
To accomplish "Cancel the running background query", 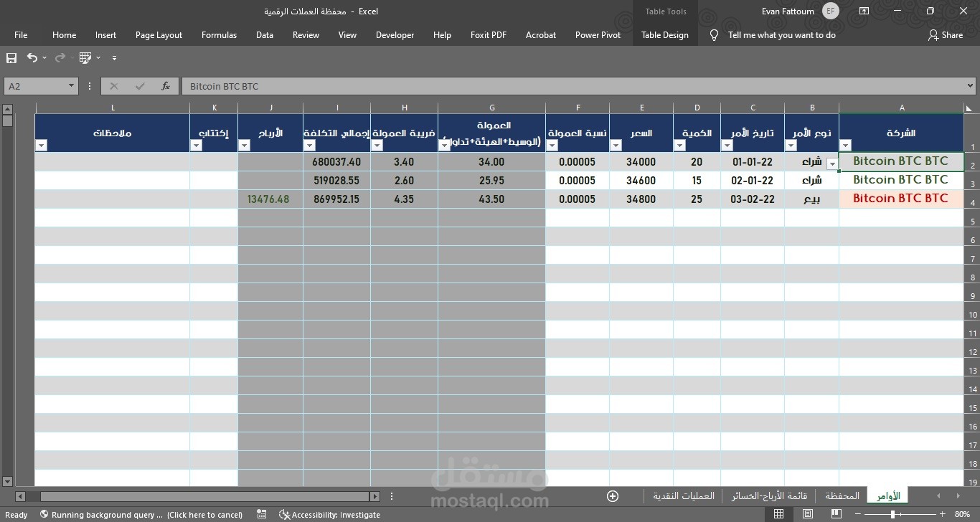I will pyautogui.click(x=204, y=514).
